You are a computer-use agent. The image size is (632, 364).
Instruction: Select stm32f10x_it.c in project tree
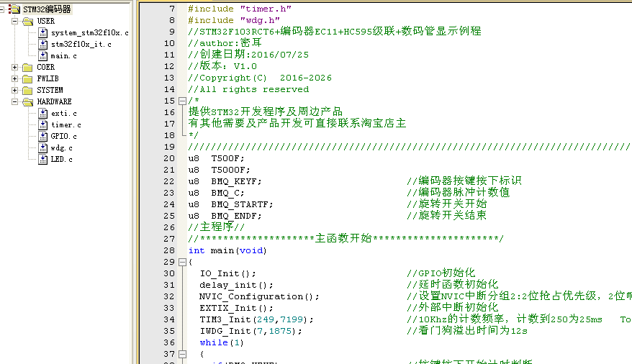(81, 45)
